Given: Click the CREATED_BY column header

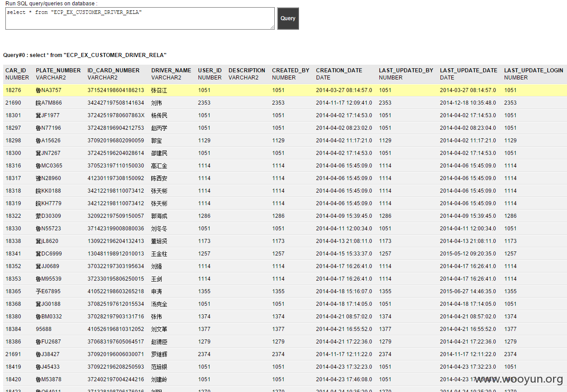Looking at the screenshot, I should [290, 70].
